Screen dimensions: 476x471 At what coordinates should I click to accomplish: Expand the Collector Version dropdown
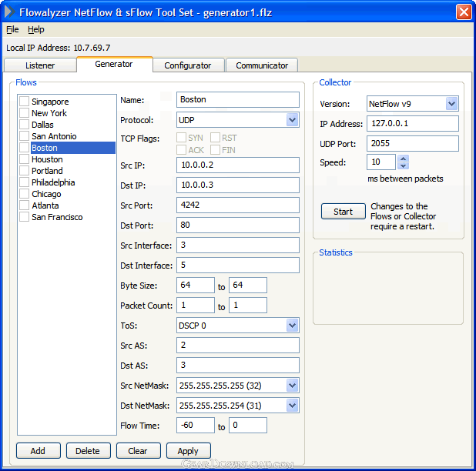coord(451,104)
